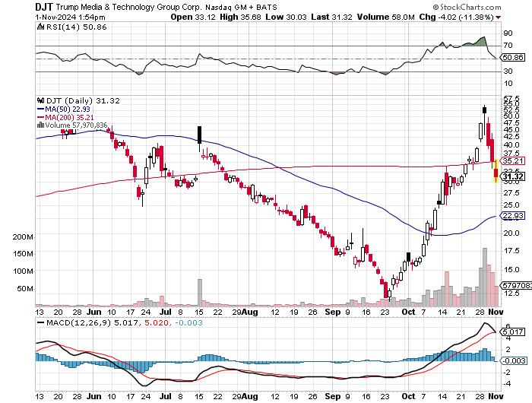532x403 pixels.
Task: Click the Volume 58.0M quote value
Action: point(386,17)
